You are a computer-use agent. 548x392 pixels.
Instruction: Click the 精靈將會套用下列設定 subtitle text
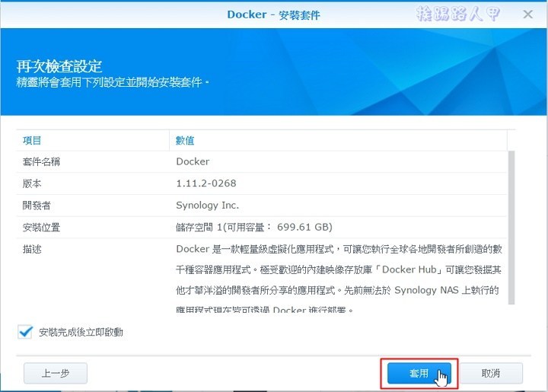click(112, 82)
